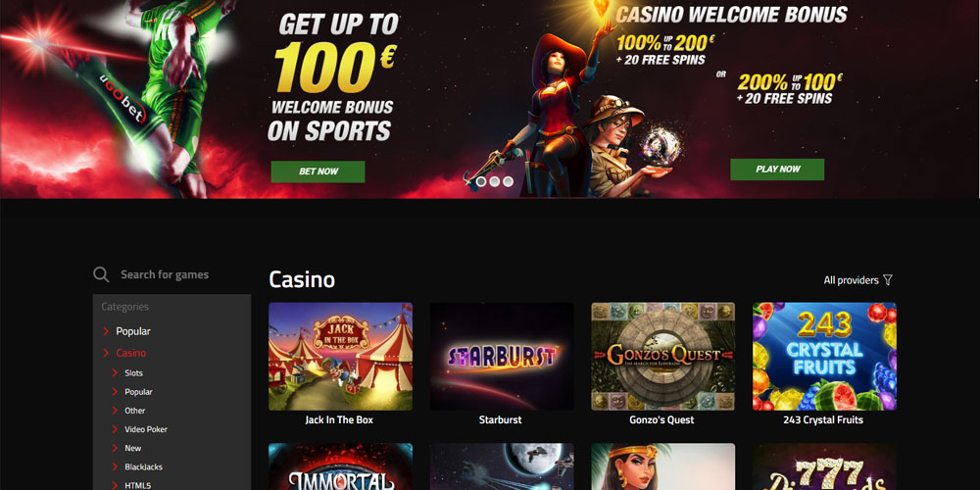The height and width of the screenshot is (490, 980).
Task: Select the second banner carousel dot
Action: point(494,181)
